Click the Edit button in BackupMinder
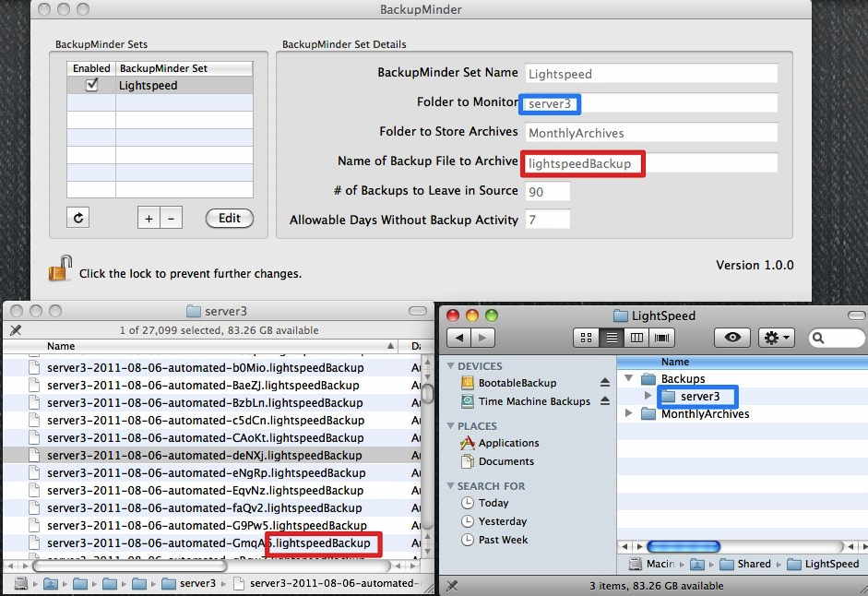The width and height of the screenshot is (868, 596). click(229, 218)
